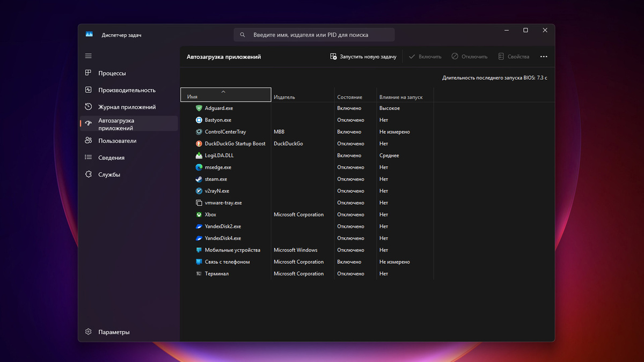This screenshot has width=644, height=362.
Task: Click the Высокое impact value
Action: point(390,108)
